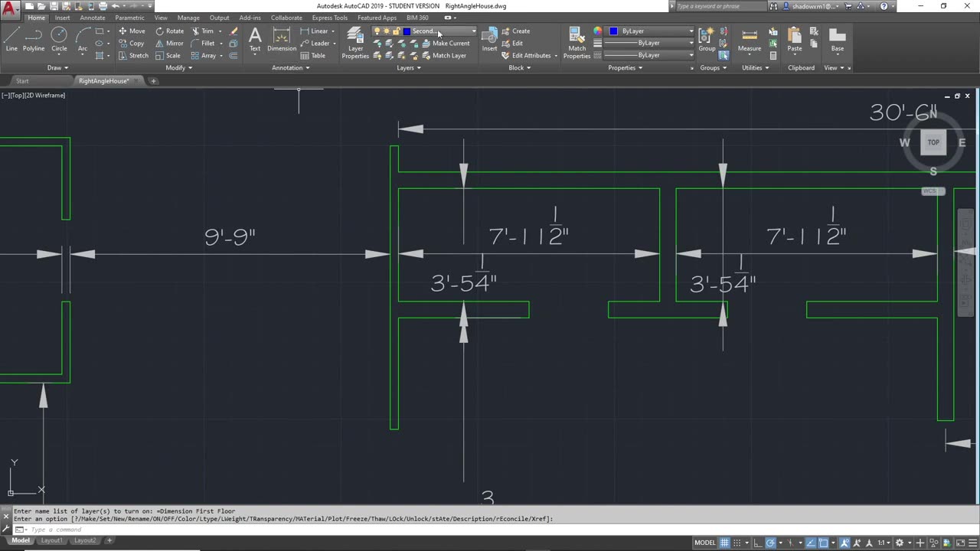The width and height of the screenshot is (980, 551).
Task: Activate the Stretch tool
Action: (133, 56)
